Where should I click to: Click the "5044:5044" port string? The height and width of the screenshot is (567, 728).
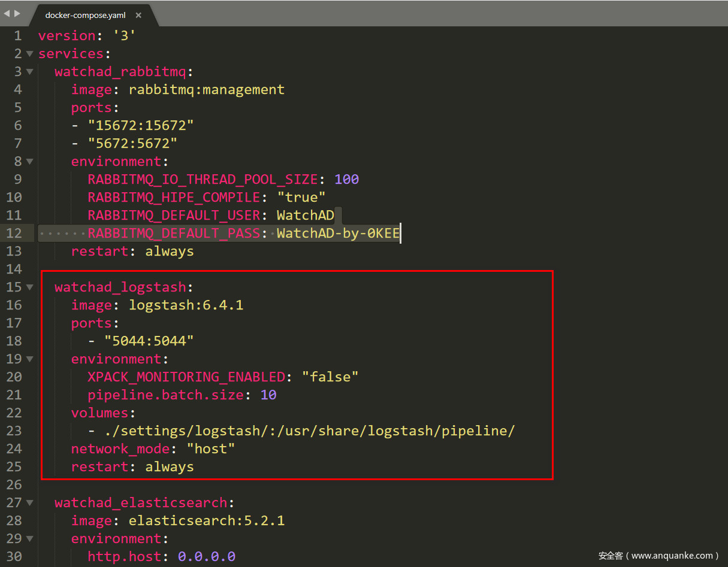tap(149, 341)
